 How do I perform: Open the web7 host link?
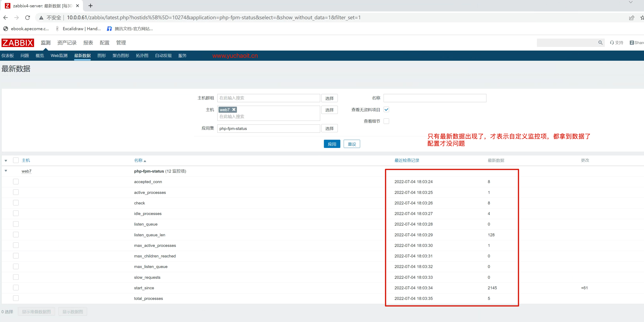(26, 171)
